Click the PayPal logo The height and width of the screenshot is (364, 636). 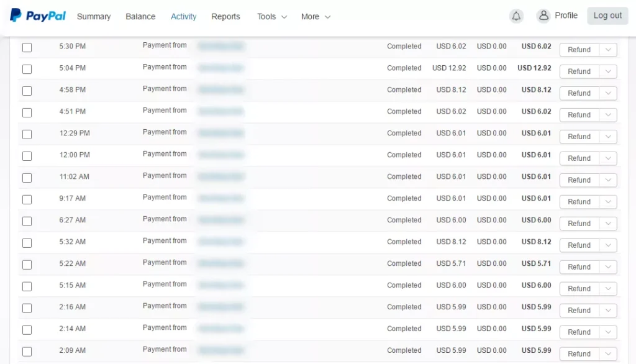(38, 16)
